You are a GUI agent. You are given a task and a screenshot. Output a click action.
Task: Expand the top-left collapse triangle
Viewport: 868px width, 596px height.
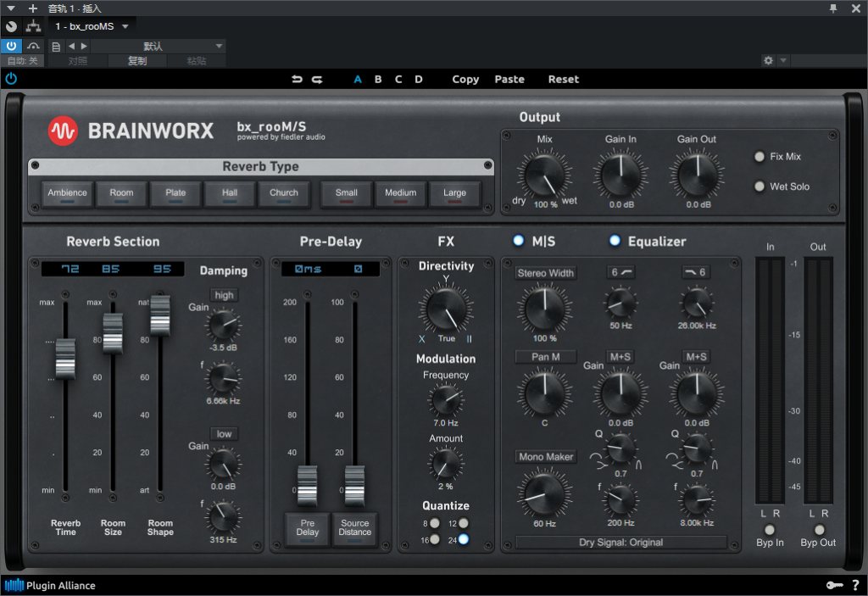click(x=10, y=8)
